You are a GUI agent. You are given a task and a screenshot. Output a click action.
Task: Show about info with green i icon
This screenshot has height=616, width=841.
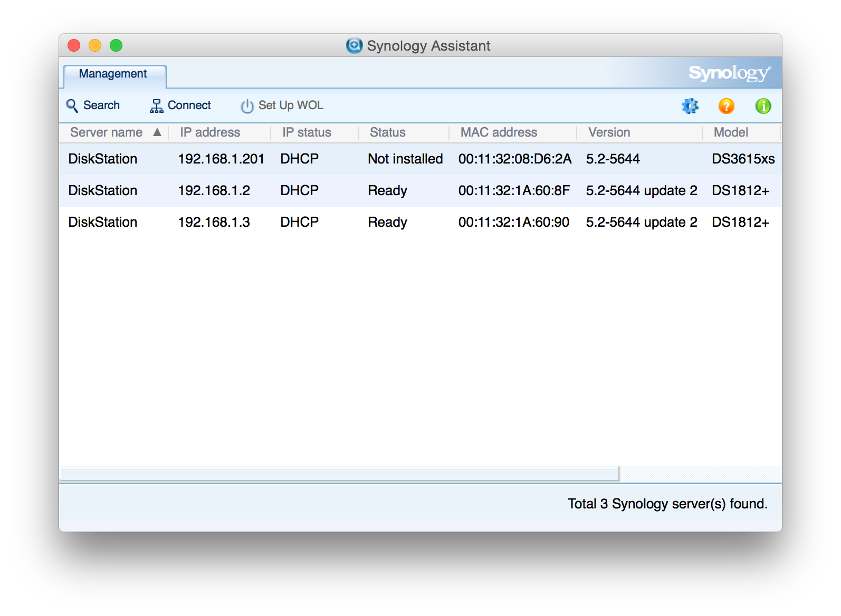763,106
